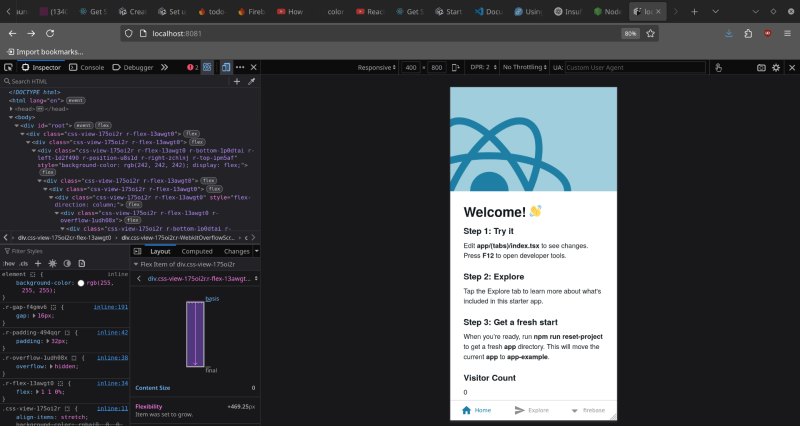Toggle the :hov pseudo-class panel
The height and width of the screenshot is (426, 800).
[9, 264]
